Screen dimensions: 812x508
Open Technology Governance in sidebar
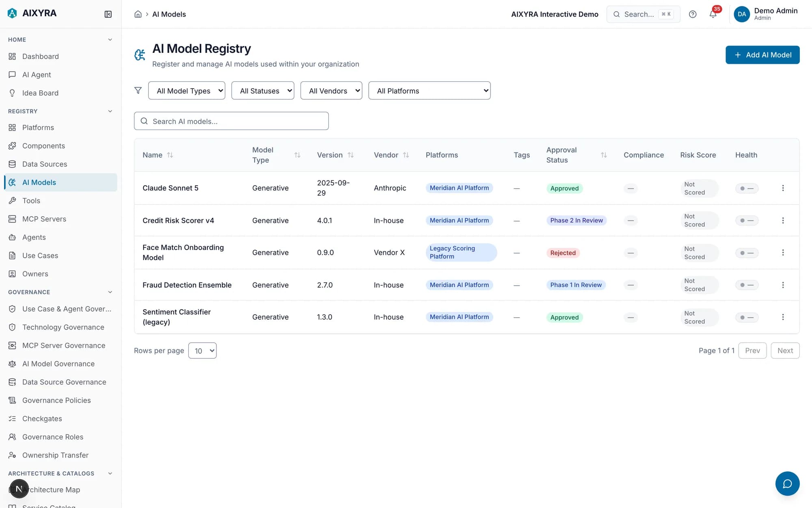click(x=60, y=327)
